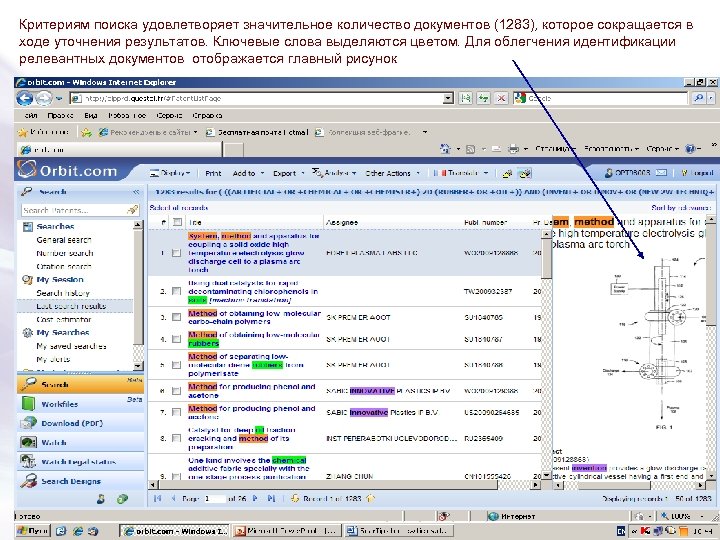Go to the first page of results
Screen dimensions: 720x540
pyautogui.click(x=158, y=498)
